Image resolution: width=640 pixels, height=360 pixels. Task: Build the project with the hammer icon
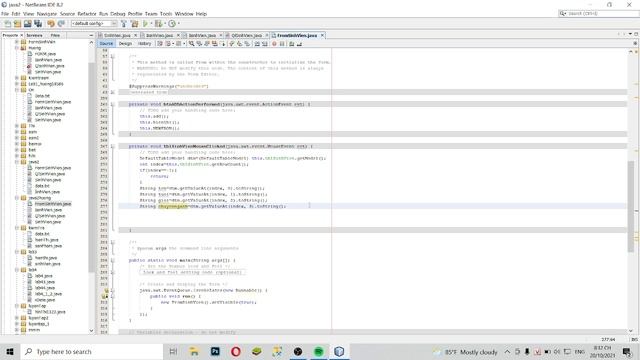pyautogui.click(x=124, y=24)
